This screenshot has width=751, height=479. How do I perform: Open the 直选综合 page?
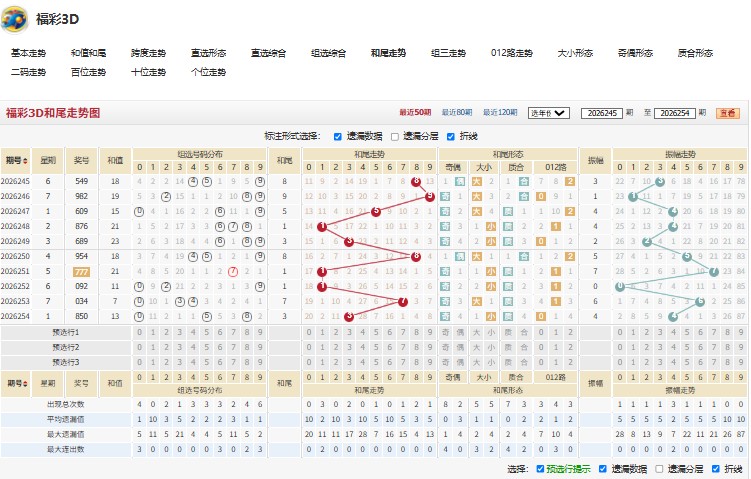[268, 53]
